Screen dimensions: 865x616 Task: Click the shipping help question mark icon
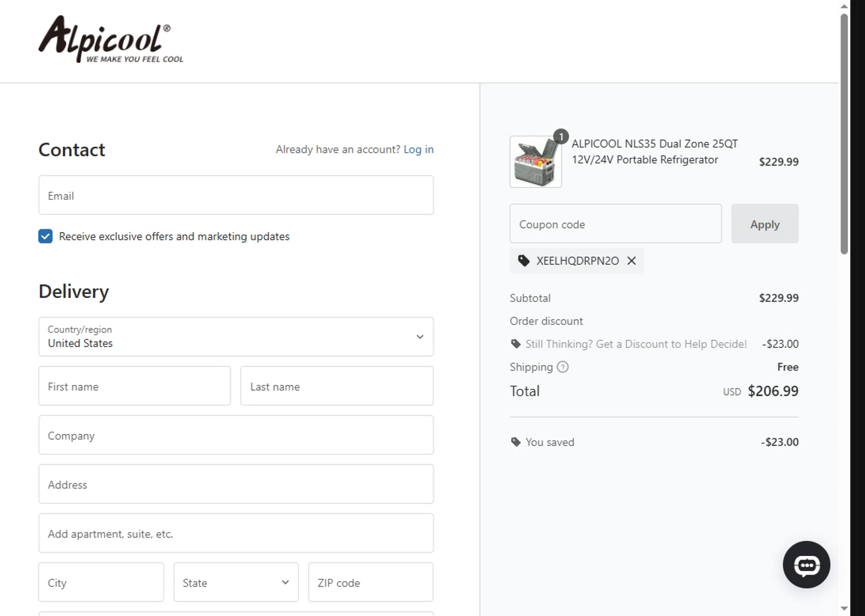click(563, 367)
